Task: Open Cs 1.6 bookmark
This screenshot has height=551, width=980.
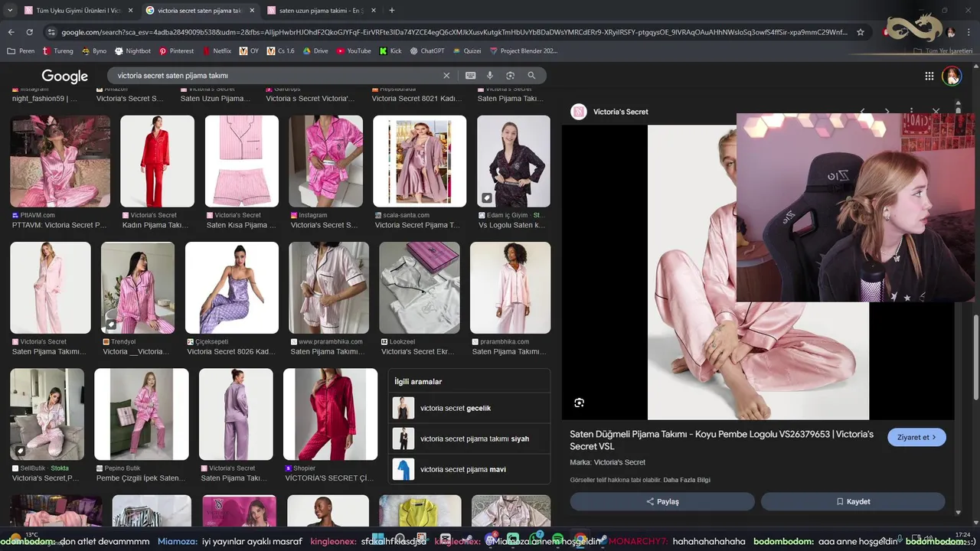Action: (280, 51)
